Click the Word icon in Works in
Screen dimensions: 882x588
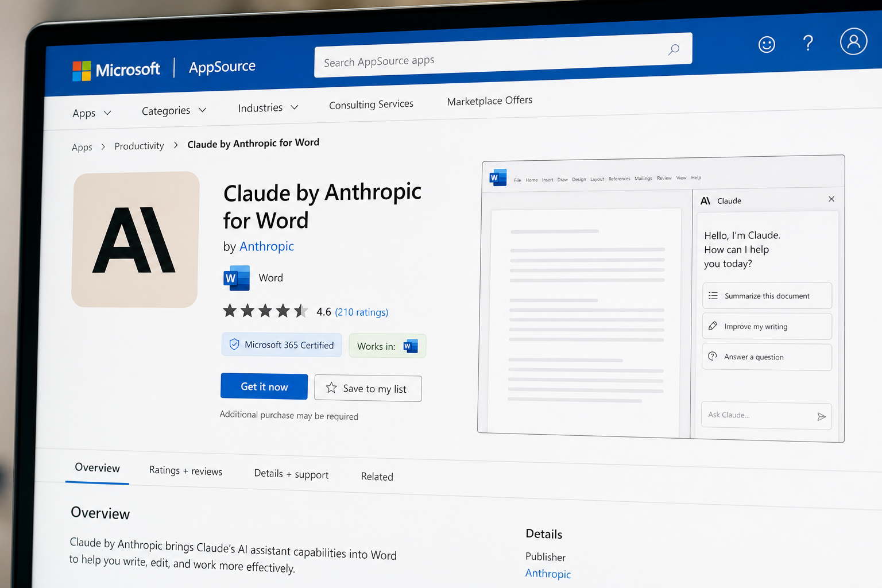point(411,346)
